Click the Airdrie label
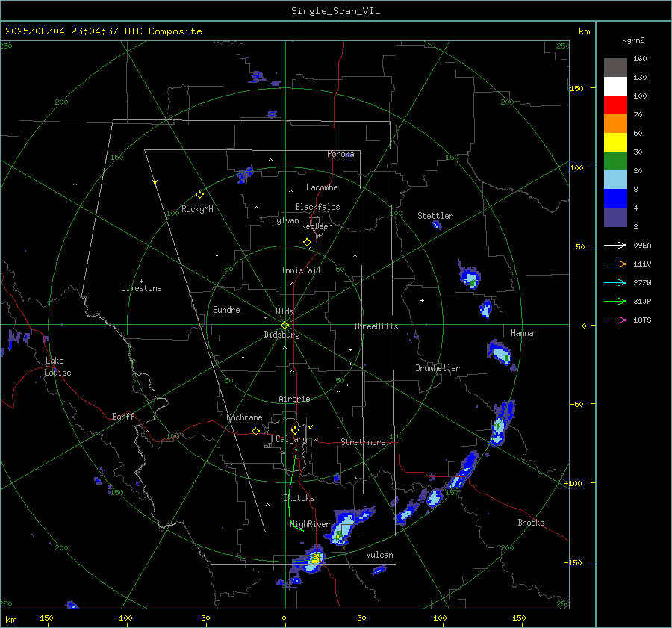This screenshot has width=672, height=628. pyautogui.click(x=294, y=399)
